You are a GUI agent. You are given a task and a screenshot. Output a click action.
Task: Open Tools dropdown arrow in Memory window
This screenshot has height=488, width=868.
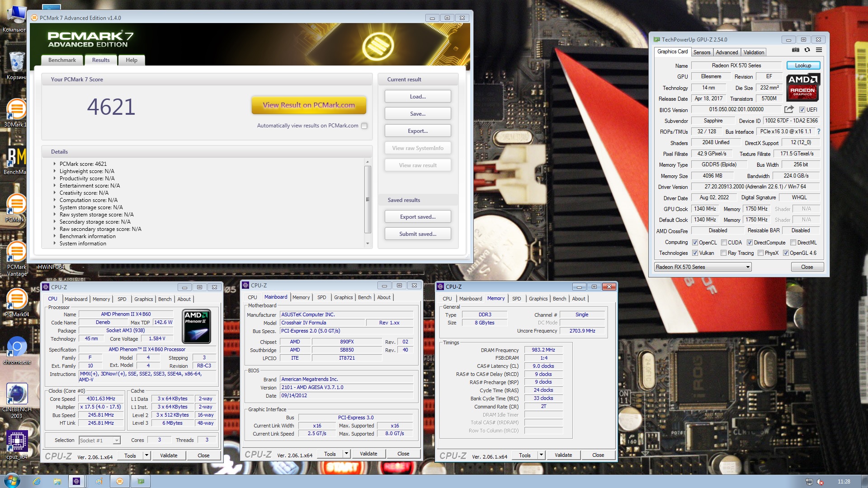click(x=541, y=455)
